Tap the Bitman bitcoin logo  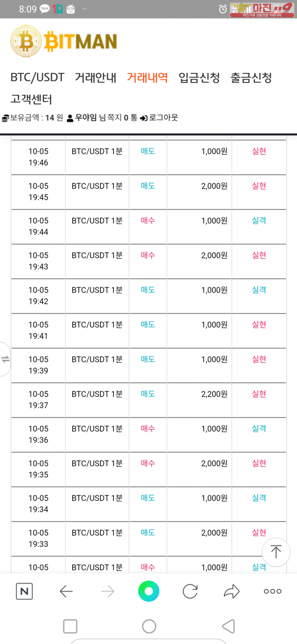[63, 42]
